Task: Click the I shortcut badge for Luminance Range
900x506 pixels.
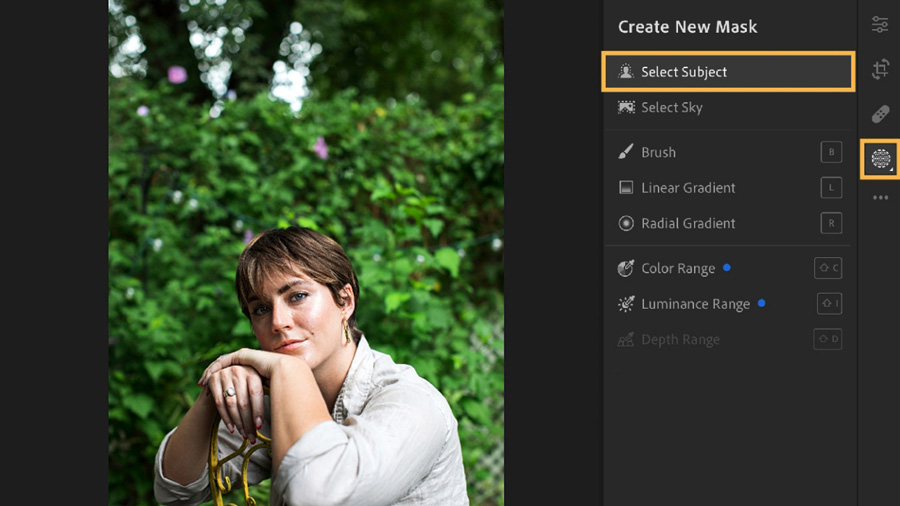Action: pyautogui.click(x=828, y=304)
